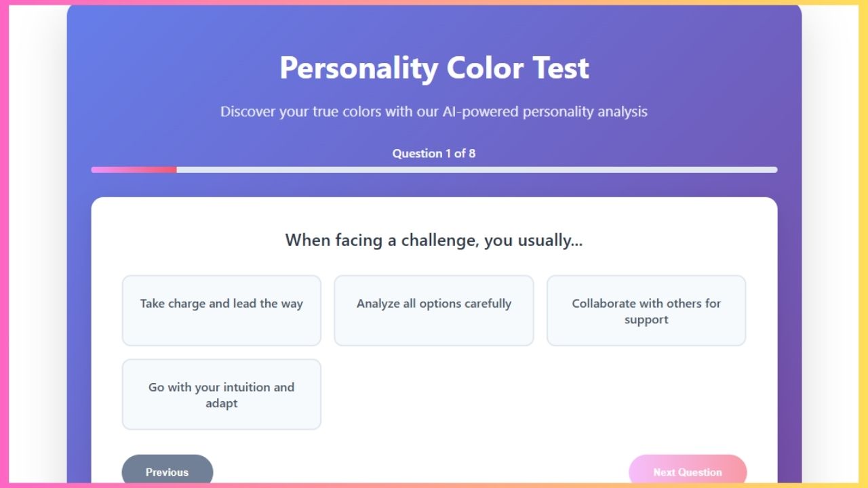Choose "Analyze all options carefully" option
The image size is (868, 488).
pyautogui.click(x=434, y=310)
